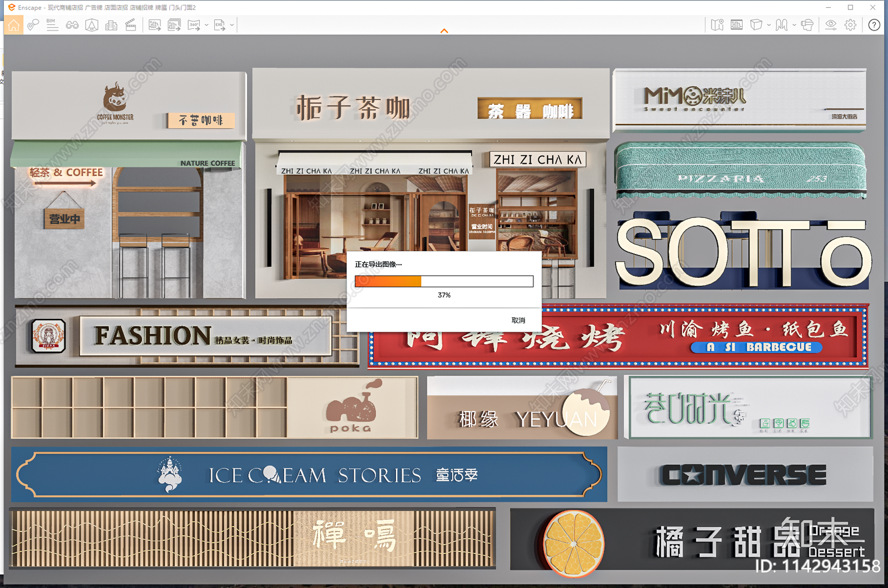Expand the panorama export dropdown arrow
Image resolution: width=888 pixels, height=588 pixels.
point(206,25)
